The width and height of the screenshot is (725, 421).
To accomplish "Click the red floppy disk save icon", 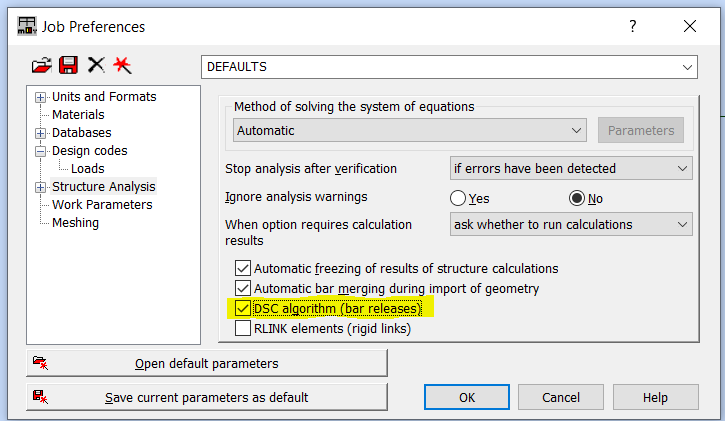I will tap(68, 66).
